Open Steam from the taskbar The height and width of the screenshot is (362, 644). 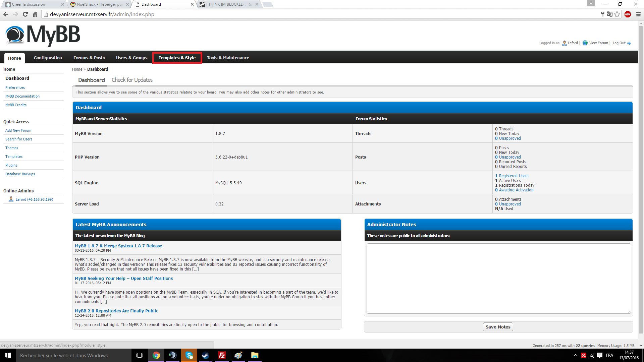click(206, 355)
